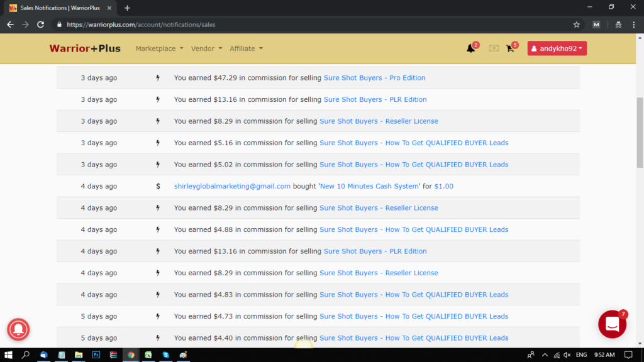Show hidden system tray icons
644x362 pixels.
pos(545,354)
